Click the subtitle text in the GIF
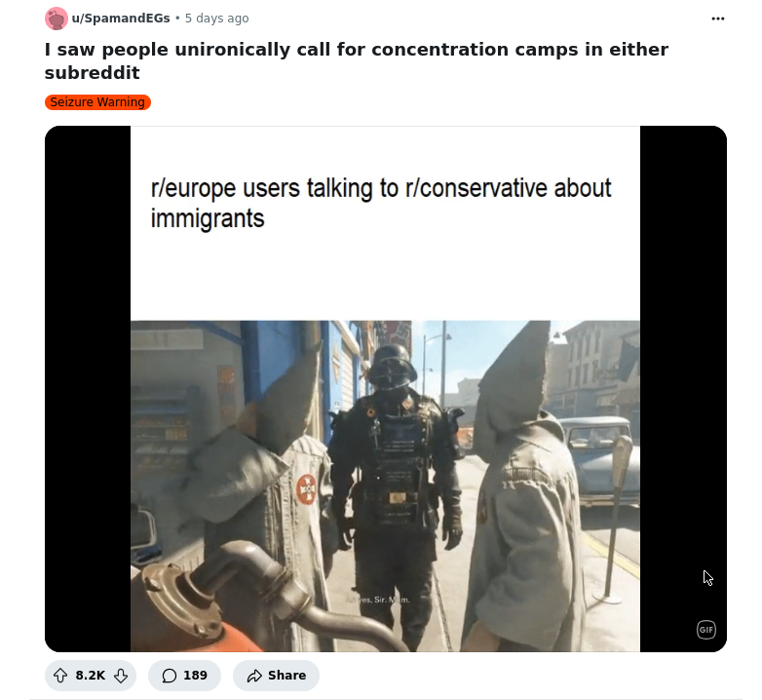 (378, 600)
